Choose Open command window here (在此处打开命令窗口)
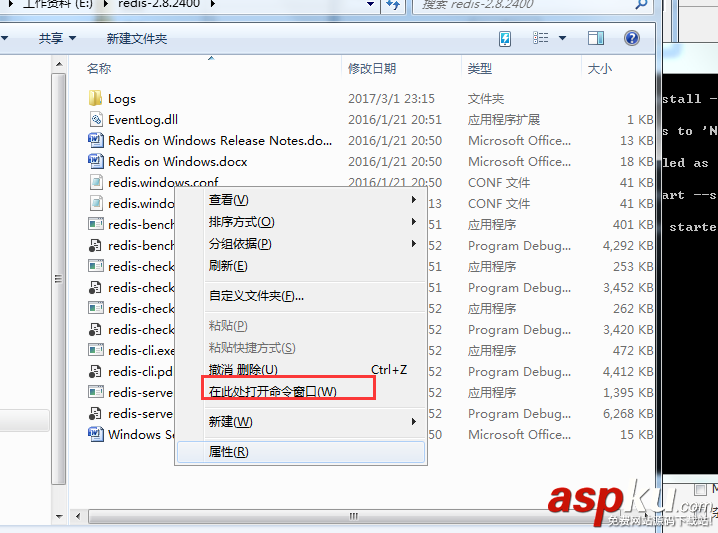718x533 pixels. (301, 392)
